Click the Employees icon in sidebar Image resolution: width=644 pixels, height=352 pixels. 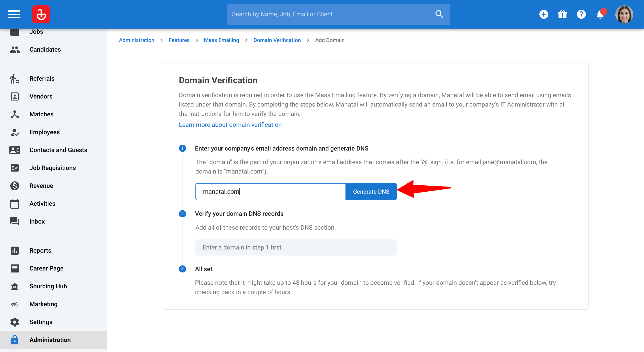coord(15,132)
